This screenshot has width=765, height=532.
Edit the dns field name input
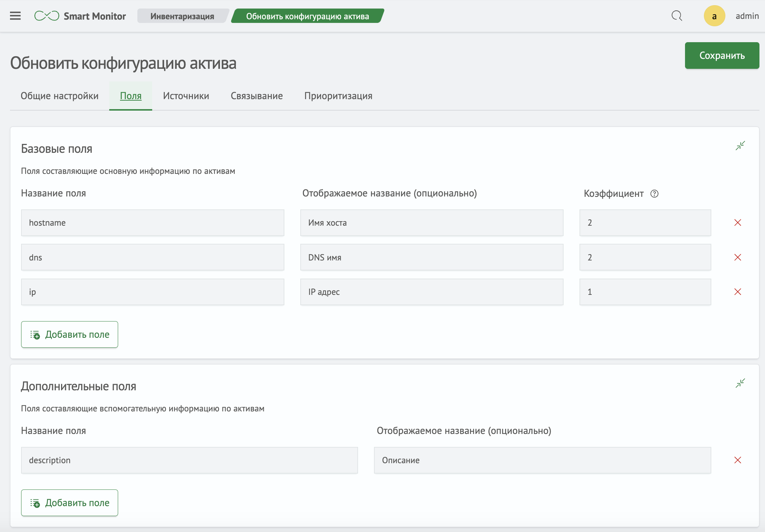[153, 257]
